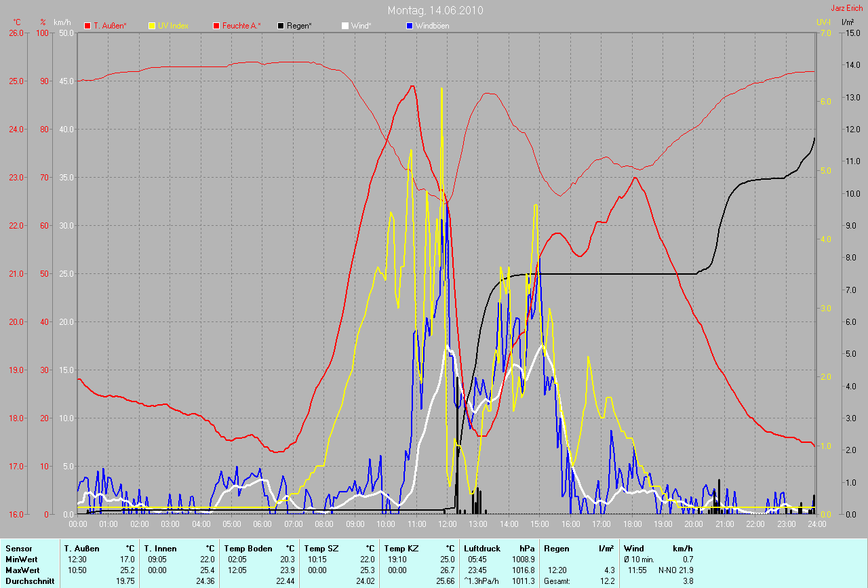Click the Sensor row header in table

pos(18,548)
